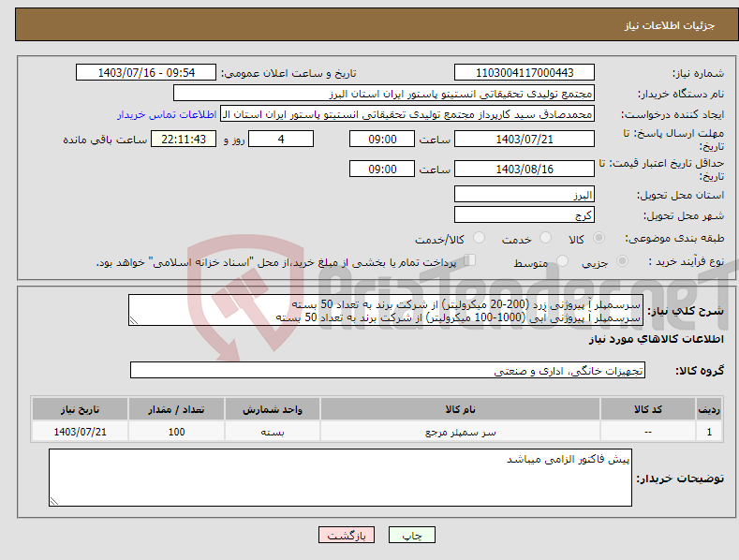Click the شماره نیاز label
The image size is (739, 560).
pyautogui.click(x=698, y=74)
